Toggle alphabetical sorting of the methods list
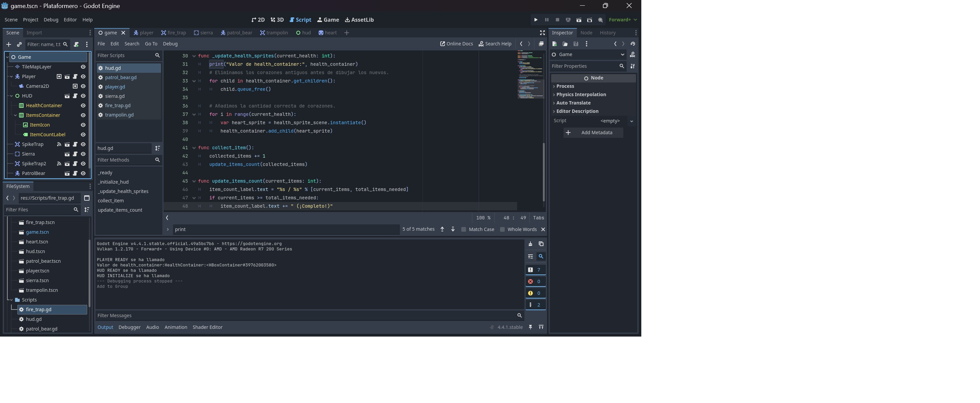The height and width of the screenshot is (403, 980). click(x=158, y=148)
